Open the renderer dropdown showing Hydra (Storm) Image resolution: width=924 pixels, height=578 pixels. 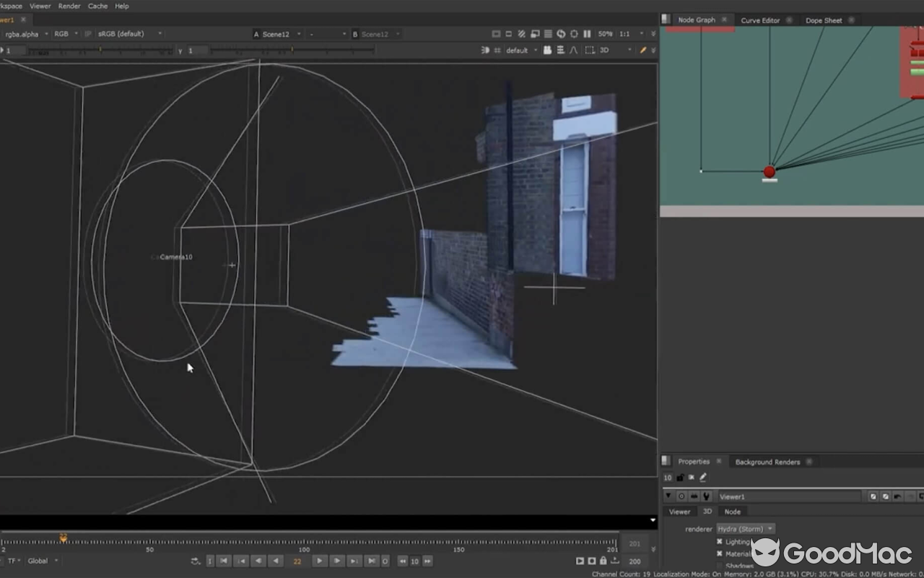(x=745, y=528)
